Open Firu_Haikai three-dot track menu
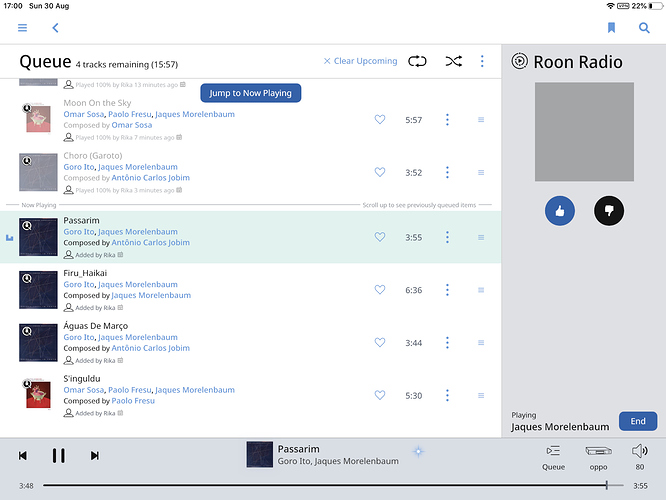Image resolution: width=666 pixels, height=500 pixels. pyautogui.click(x=447, y=290)
